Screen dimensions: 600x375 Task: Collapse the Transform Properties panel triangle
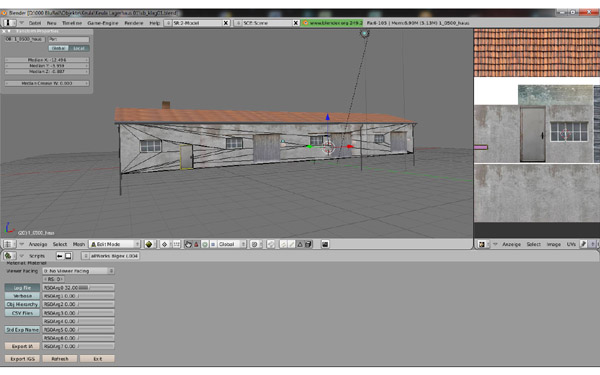pos(9,31)
